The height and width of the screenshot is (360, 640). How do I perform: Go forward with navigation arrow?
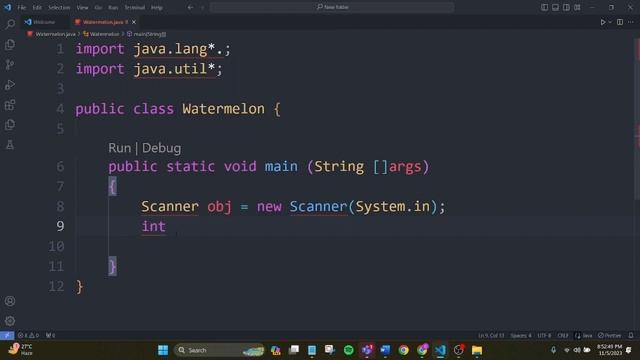(202, 7)
